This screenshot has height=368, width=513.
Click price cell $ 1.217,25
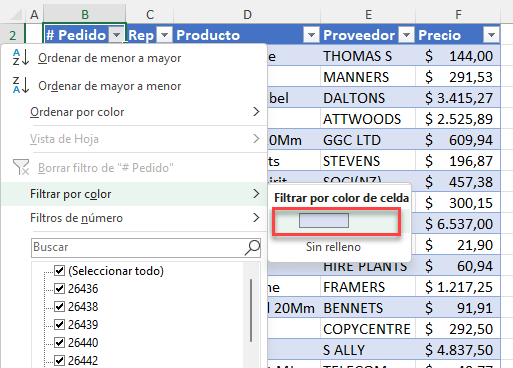pos(458,287)
